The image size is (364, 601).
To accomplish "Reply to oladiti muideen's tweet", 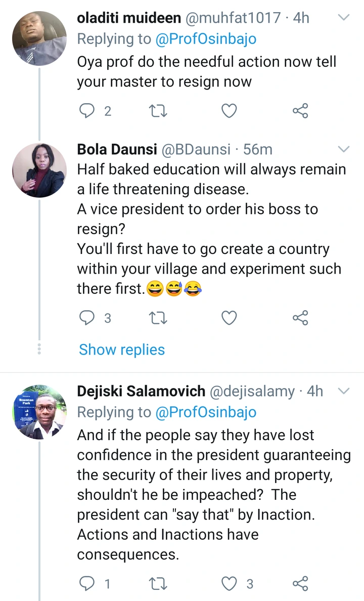I will coord(88,111).
